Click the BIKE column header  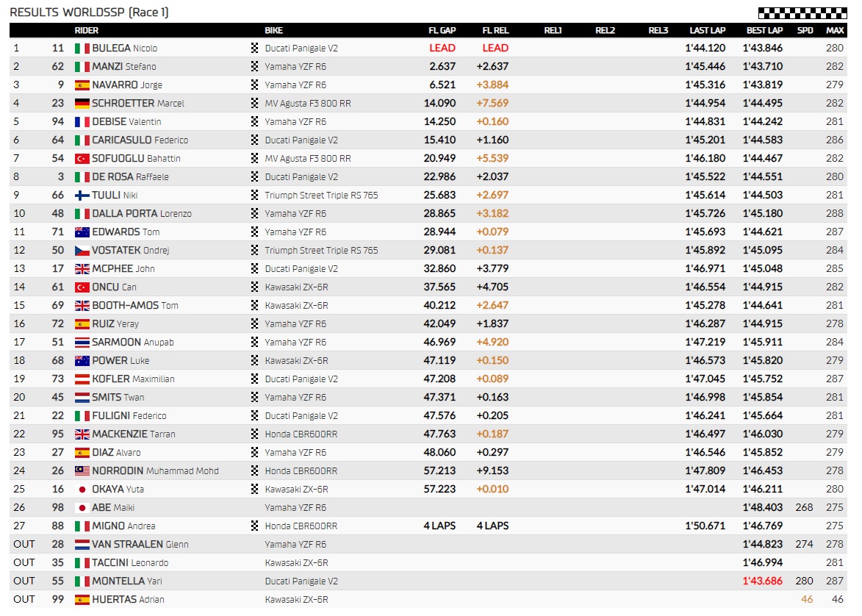274,30
